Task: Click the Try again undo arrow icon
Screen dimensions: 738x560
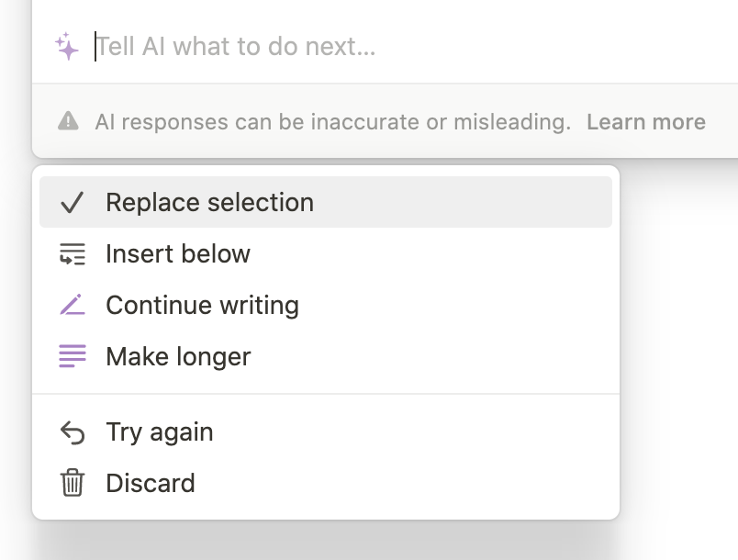Action: pos(72,432)
